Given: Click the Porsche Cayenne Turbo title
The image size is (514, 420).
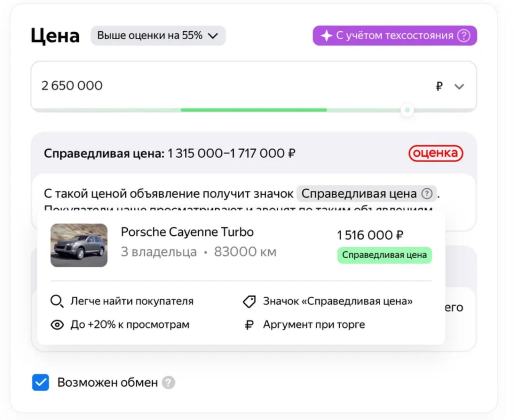Looking at the screenshot, I should click(187, 232).
